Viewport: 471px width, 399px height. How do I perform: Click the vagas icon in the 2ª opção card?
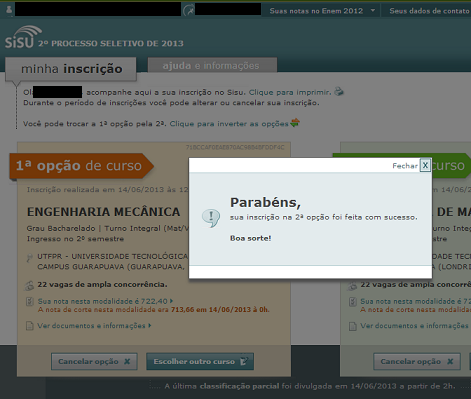pyautogui.click(x=352, y=286)
